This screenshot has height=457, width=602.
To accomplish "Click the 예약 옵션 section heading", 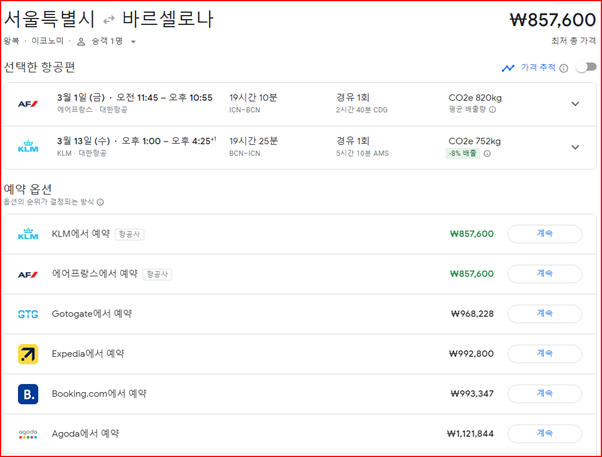I will 28,189.
